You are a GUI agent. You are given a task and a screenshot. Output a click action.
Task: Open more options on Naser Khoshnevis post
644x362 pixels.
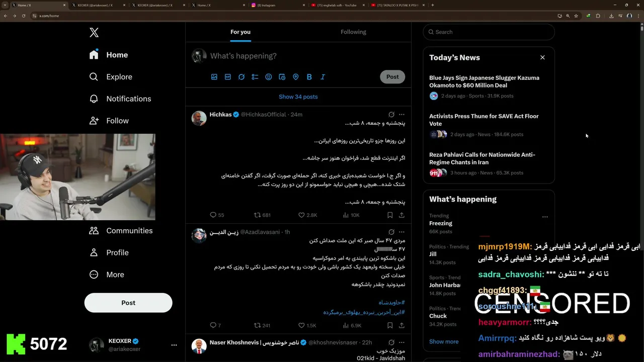coord(401,342)
